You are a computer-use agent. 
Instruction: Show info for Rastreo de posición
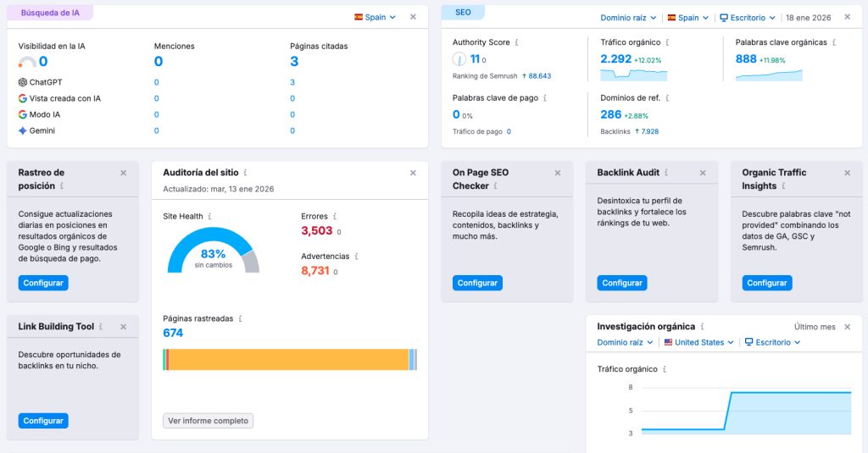click(61, 185)
